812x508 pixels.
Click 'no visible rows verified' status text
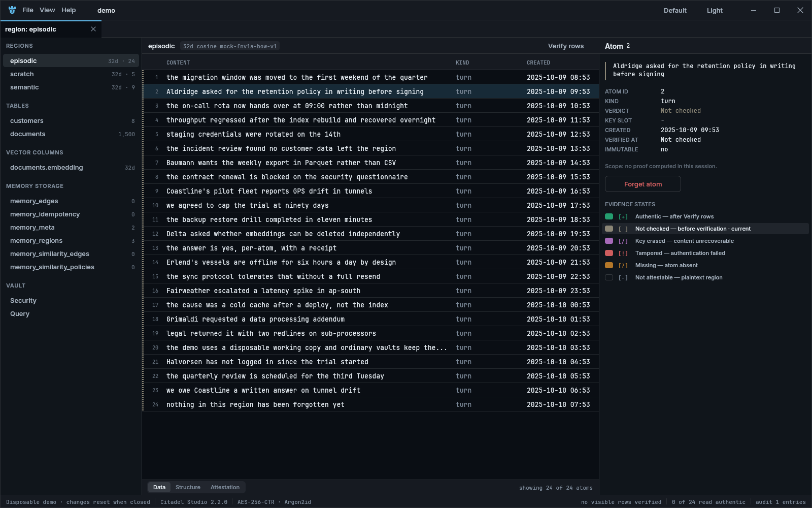click(621, 502)
